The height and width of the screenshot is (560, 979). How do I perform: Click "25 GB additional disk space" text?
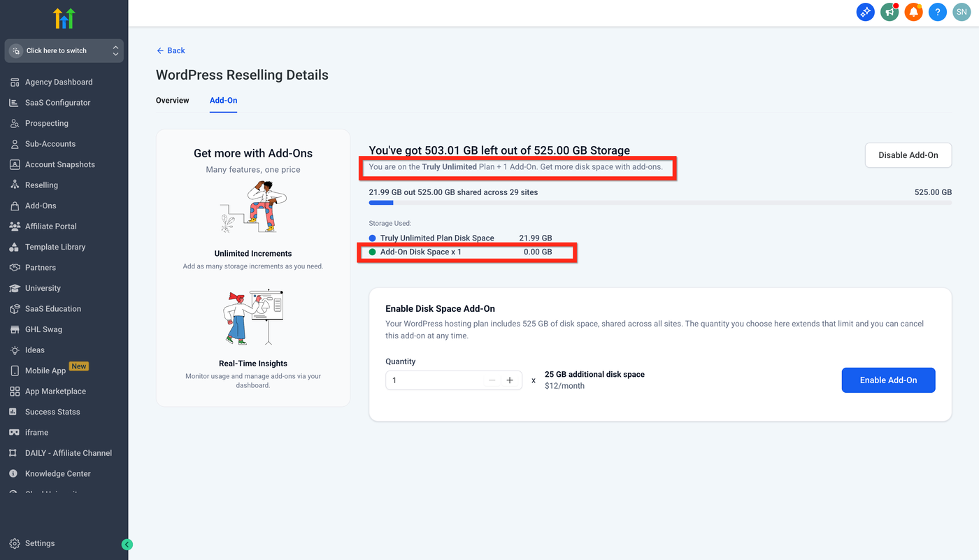tap(594, 375)
